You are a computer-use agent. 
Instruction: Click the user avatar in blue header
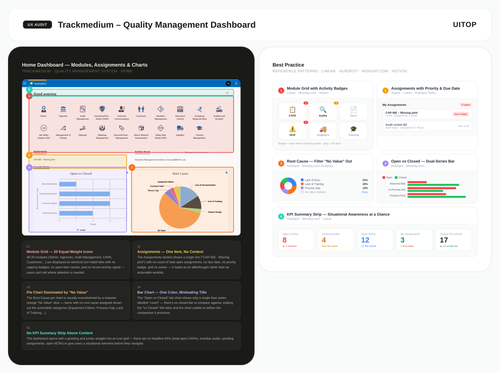pyautogui.click(x=228, y=83)
